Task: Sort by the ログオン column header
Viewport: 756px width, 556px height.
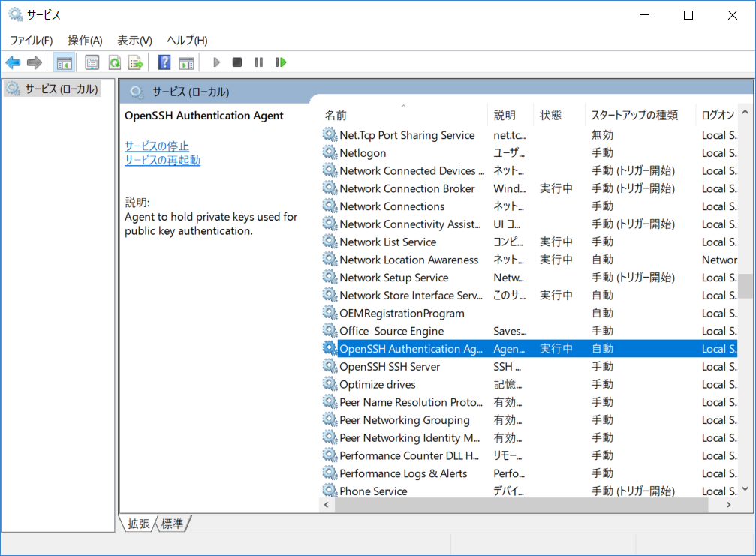Action: point(717,115)
